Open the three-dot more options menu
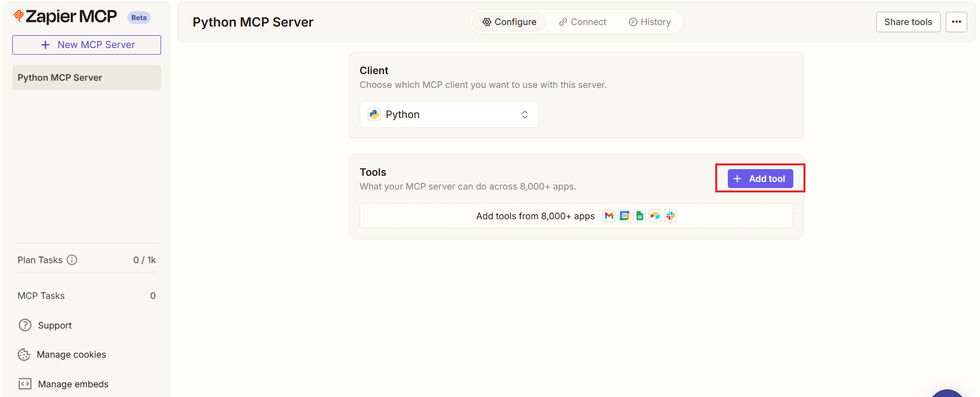This screenshot has height=397, width=980. coord(956,22)
